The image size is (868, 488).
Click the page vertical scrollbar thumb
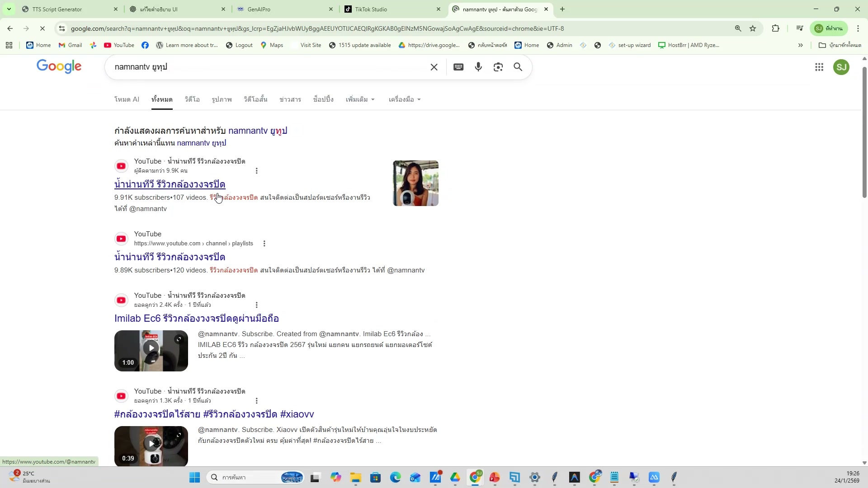(864, 131)
